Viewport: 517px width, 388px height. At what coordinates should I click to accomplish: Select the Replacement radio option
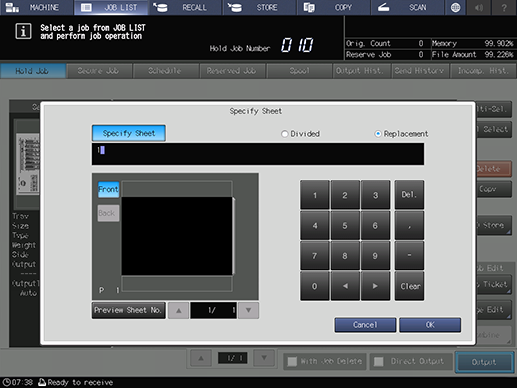coord(402,134)
